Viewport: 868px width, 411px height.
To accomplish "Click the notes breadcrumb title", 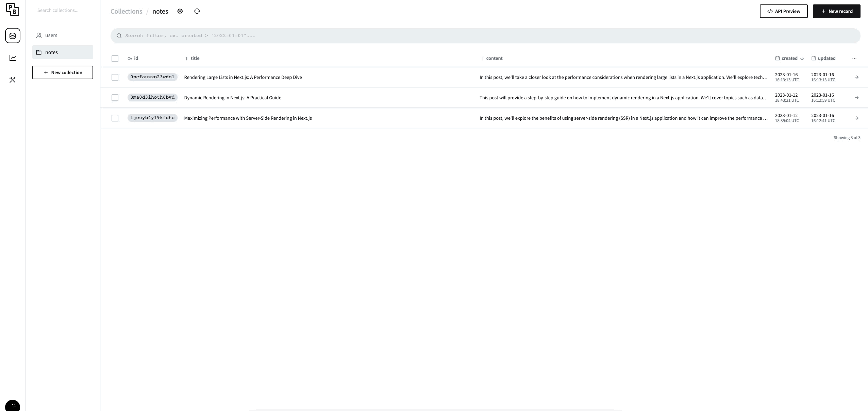I will (160, 11).
